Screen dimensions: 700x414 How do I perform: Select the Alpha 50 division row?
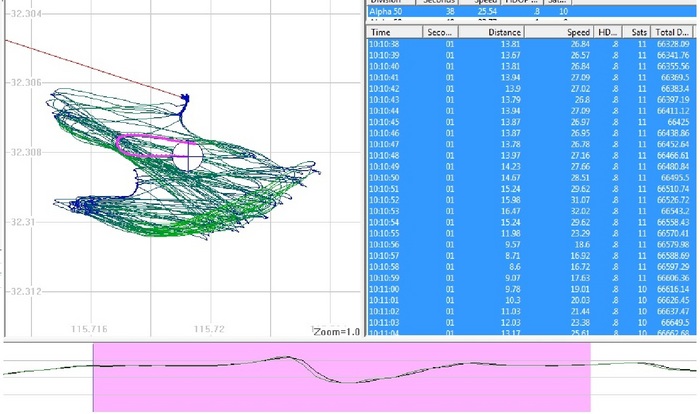[531, 12]
